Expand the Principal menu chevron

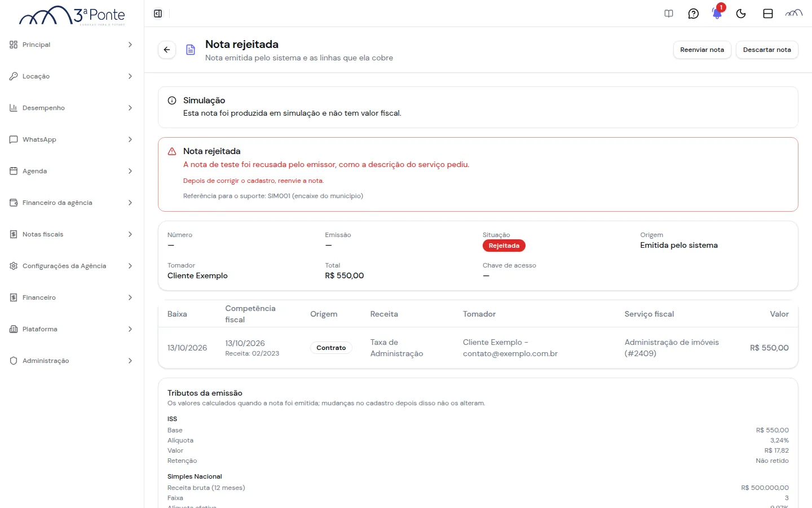130,45
